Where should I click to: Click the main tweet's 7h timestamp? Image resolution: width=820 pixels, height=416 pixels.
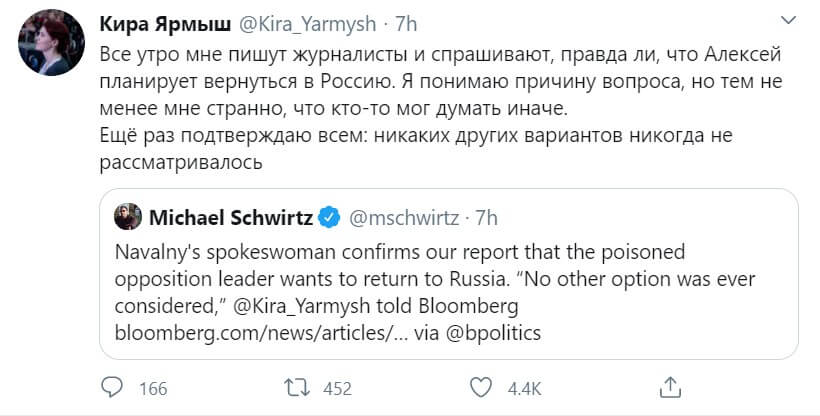(407, 24)
